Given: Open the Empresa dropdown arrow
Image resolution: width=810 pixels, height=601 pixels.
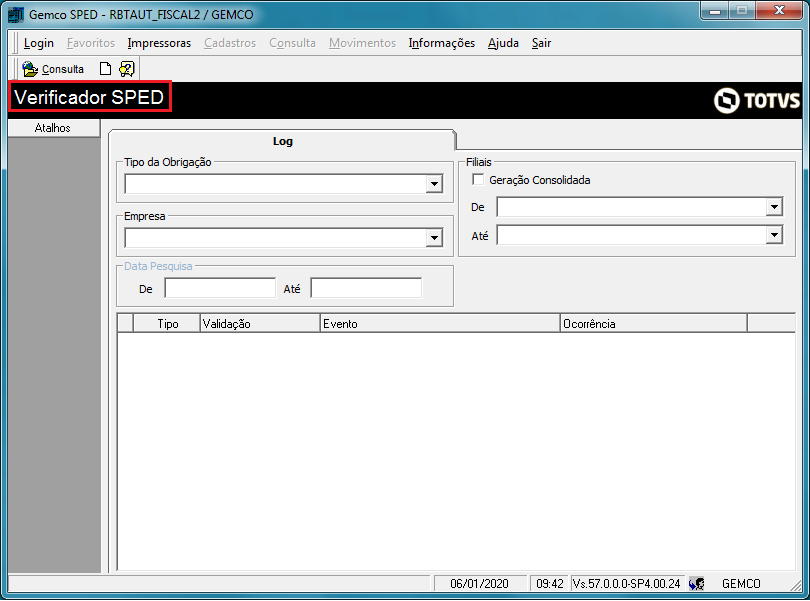Looking at the screenshot, I should tap(434, 238).
